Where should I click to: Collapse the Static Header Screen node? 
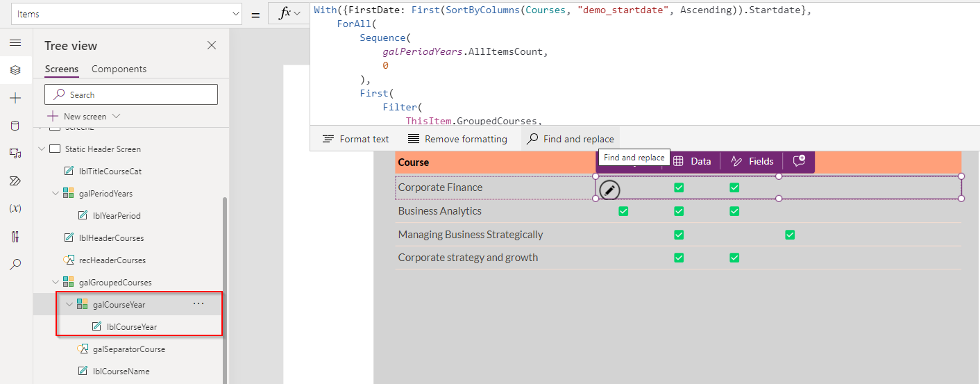(x=42, y=149)
